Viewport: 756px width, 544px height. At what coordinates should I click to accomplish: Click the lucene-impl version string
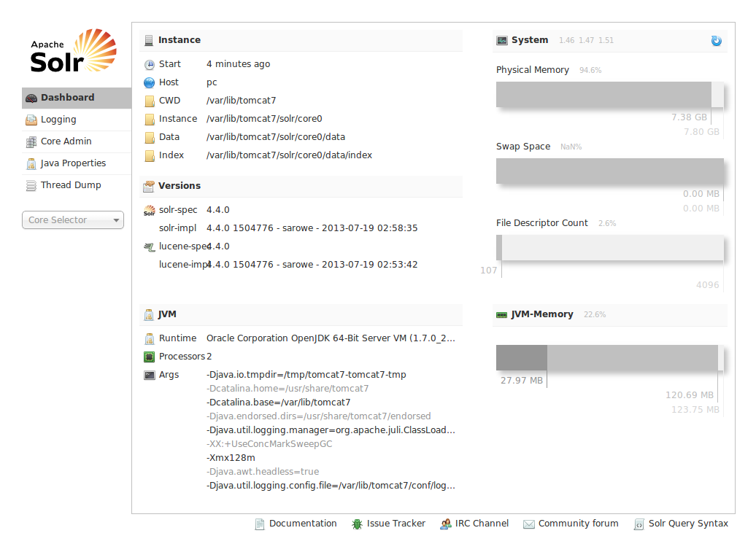coord(312,265)
